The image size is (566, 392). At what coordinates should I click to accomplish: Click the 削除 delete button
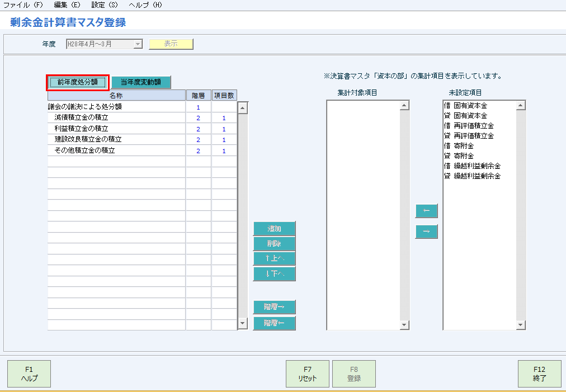[274, 244]
